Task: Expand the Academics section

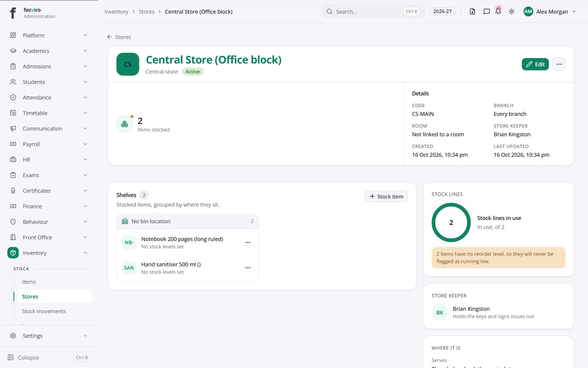Action: point(49,51)
